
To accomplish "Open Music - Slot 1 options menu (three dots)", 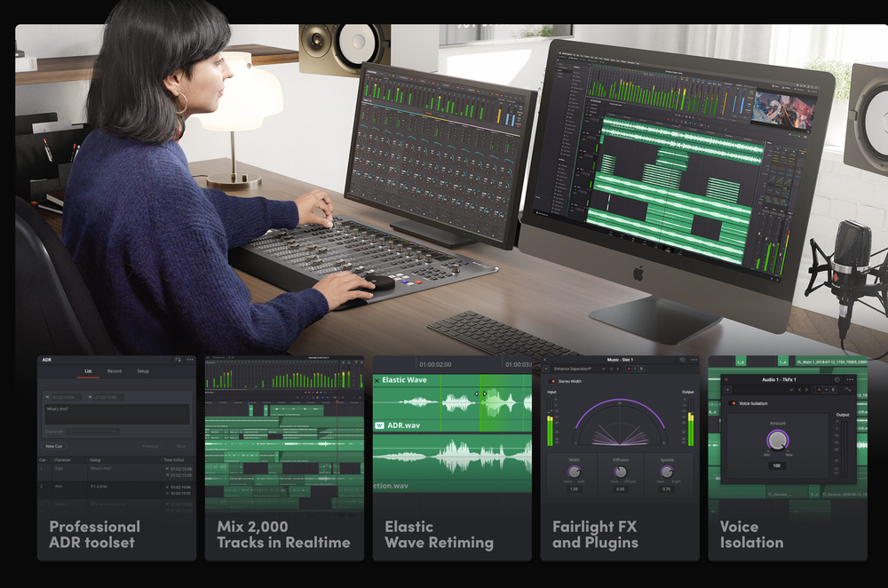I will 694,360.
